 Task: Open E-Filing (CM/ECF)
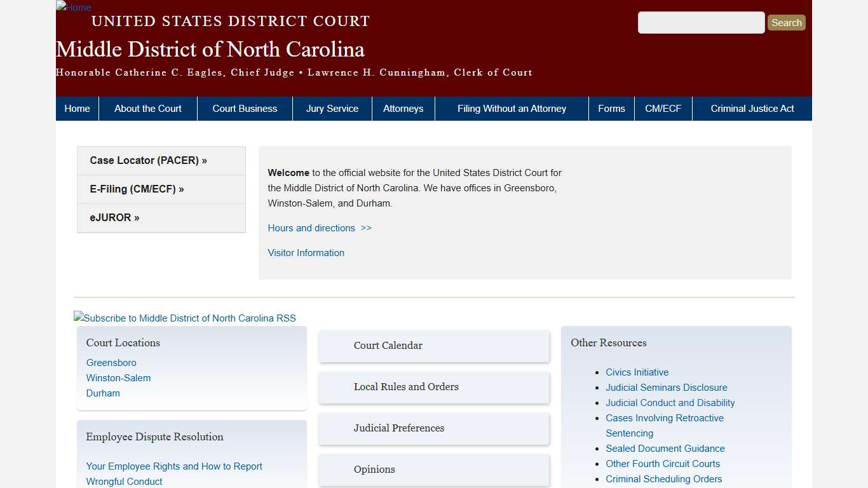tap(137, 189)
